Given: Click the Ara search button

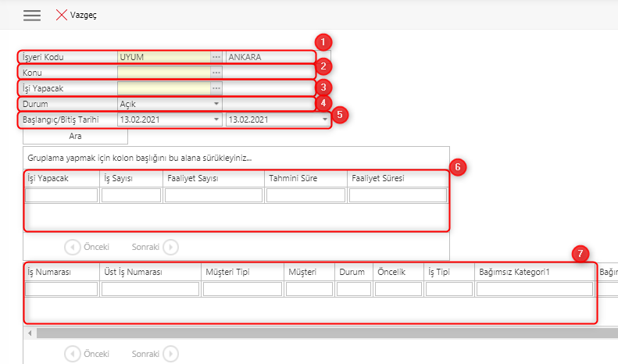Looking at the screenshot, I should click(76, 136).
